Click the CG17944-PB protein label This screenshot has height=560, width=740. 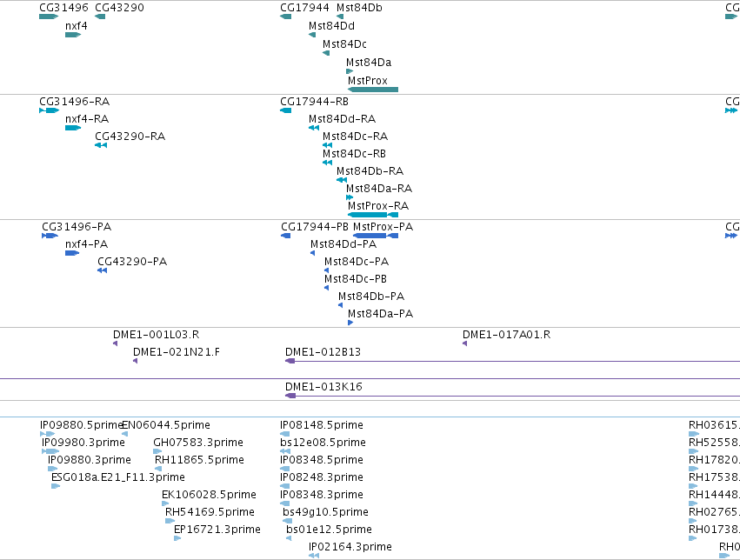pyautogui.click(x=315, y=227)
